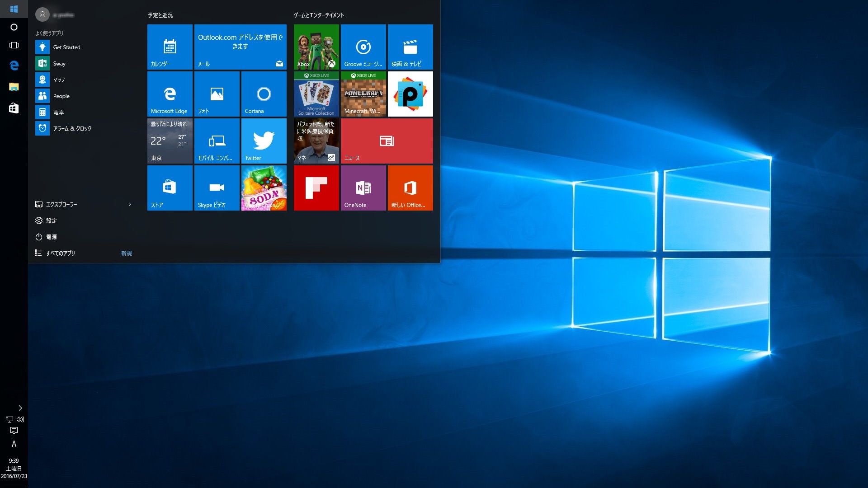
Task: Open the All Apps list
Action: [x=60, y=253]
